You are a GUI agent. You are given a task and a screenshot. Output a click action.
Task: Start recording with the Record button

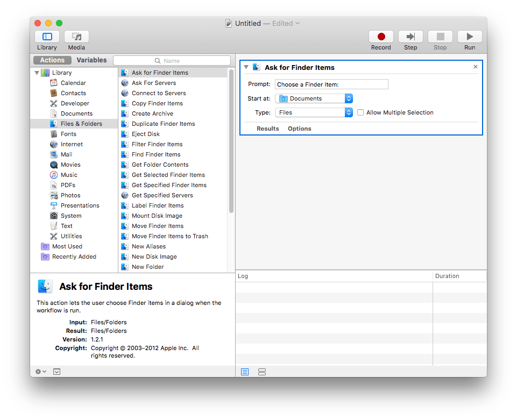[x=381, y=37]
